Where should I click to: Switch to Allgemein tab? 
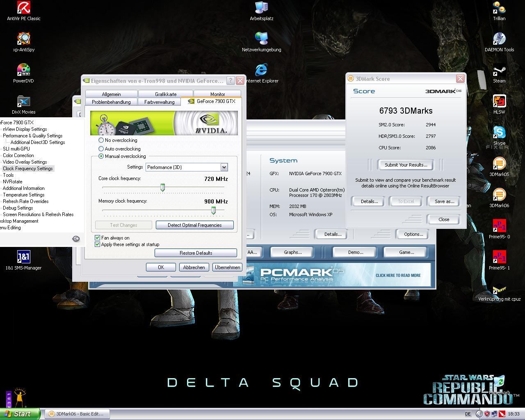click(x=111, y=94)
